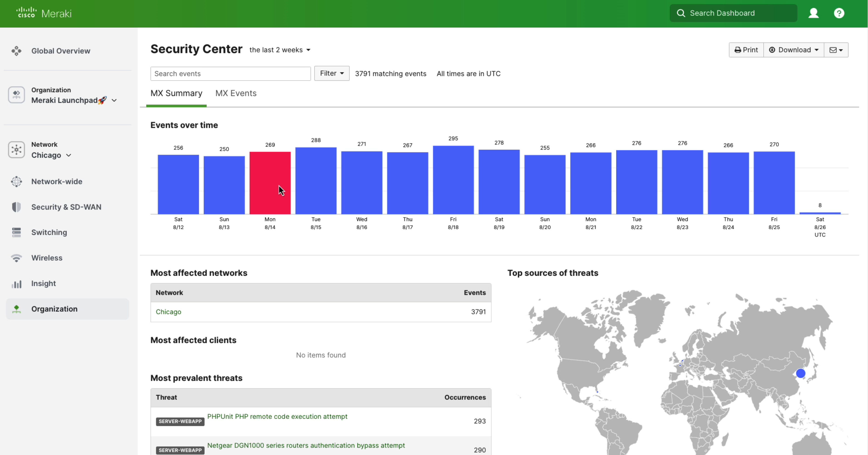Screen dimensions: 868x455
Task: Click the help question-mark icon
Action: [839, 13]
